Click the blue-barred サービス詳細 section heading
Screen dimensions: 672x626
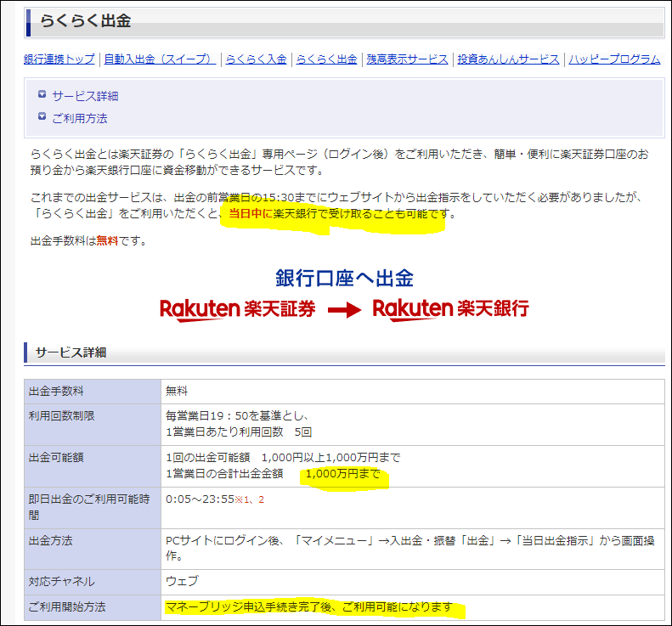click(71, 352)
